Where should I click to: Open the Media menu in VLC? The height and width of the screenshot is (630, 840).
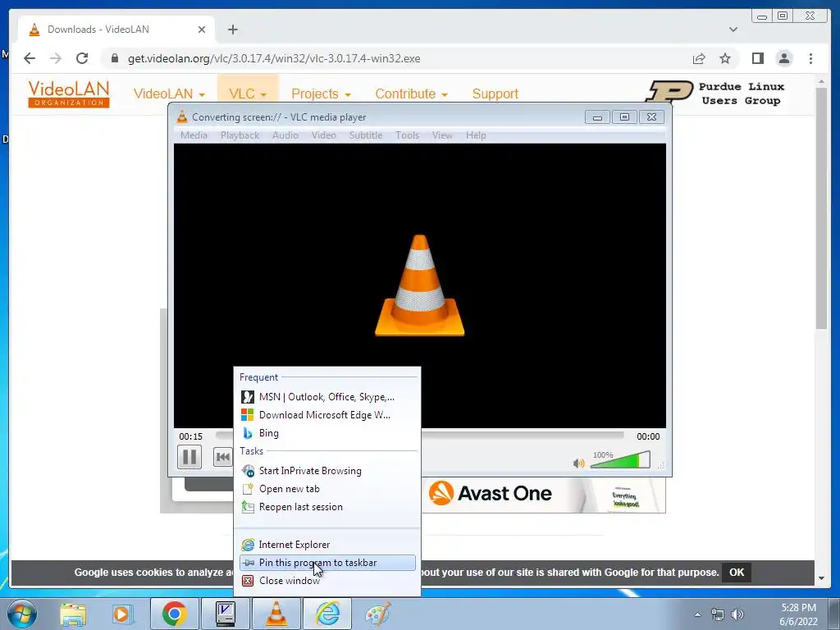click(x=194, y=135)
